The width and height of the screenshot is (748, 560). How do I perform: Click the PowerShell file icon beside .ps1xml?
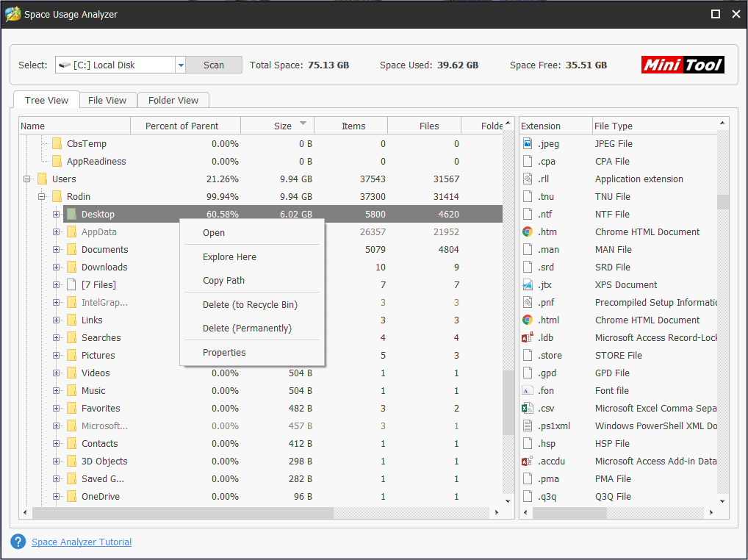tap(527, 426)
